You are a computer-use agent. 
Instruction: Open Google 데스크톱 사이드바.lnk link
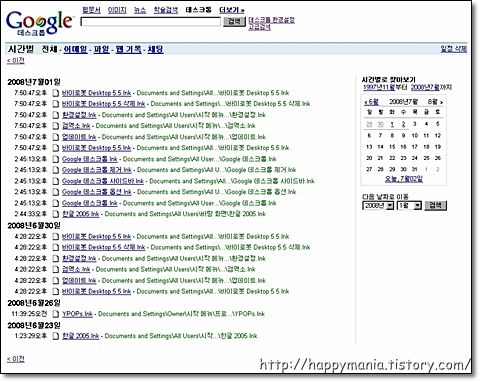coord(103,181)
